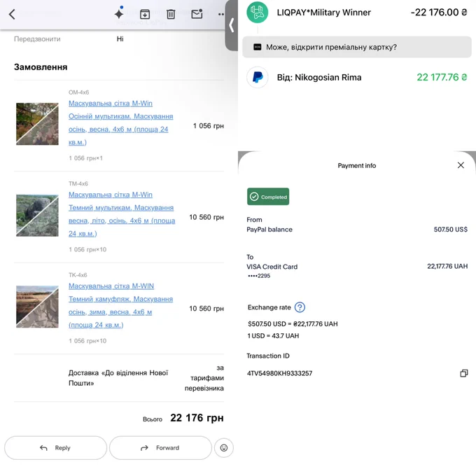The width and height of the screenshot is (476, 476).
Task: Add an emoji reaction with smiley button
Action: click(224, 448)
